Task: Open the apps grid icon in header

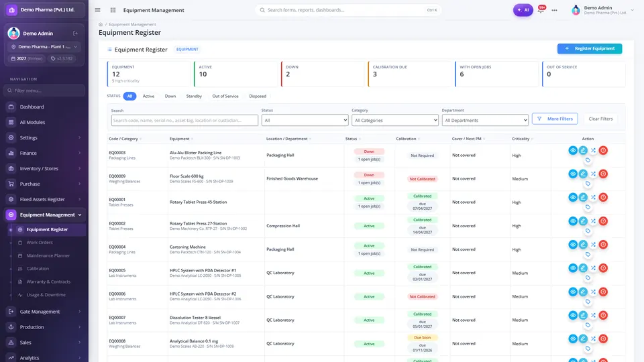Action: point(113,10)
